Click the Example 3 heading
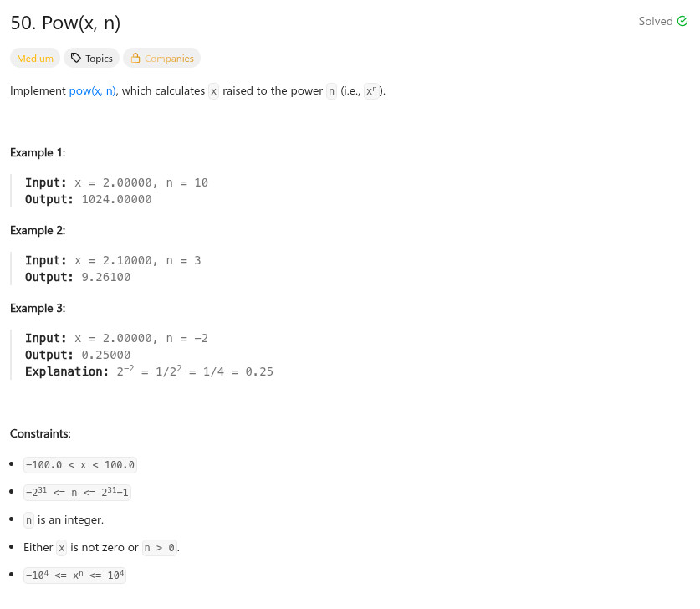 click(38, 308)
